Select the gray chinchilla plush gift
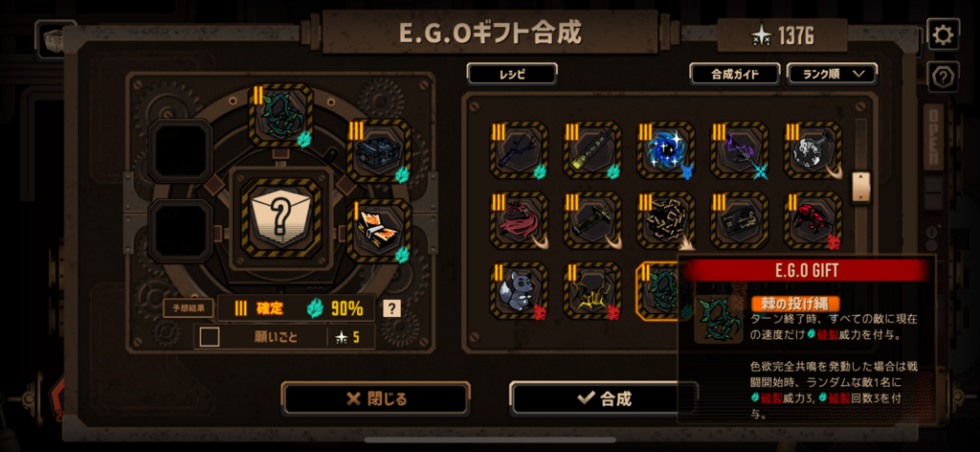Image resolution: width=980 pixels, height=452 pixels. point(519,291)
